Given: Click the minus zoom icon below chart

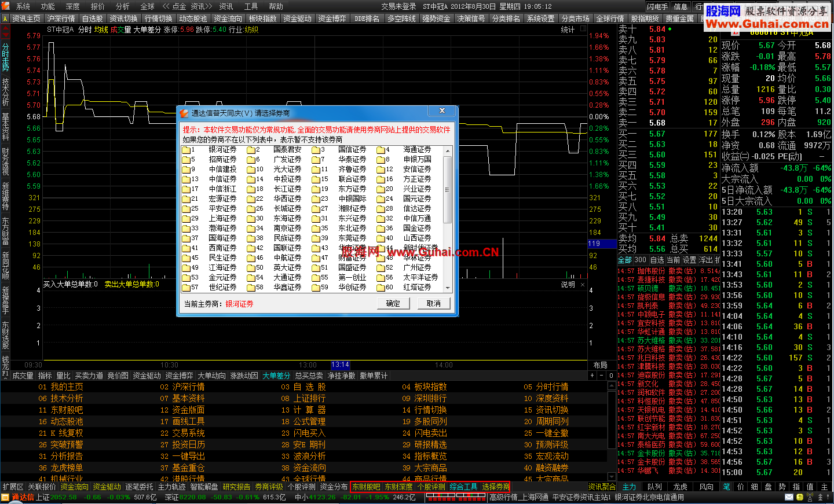Looking at the screenshot, I should click(601, 376).
